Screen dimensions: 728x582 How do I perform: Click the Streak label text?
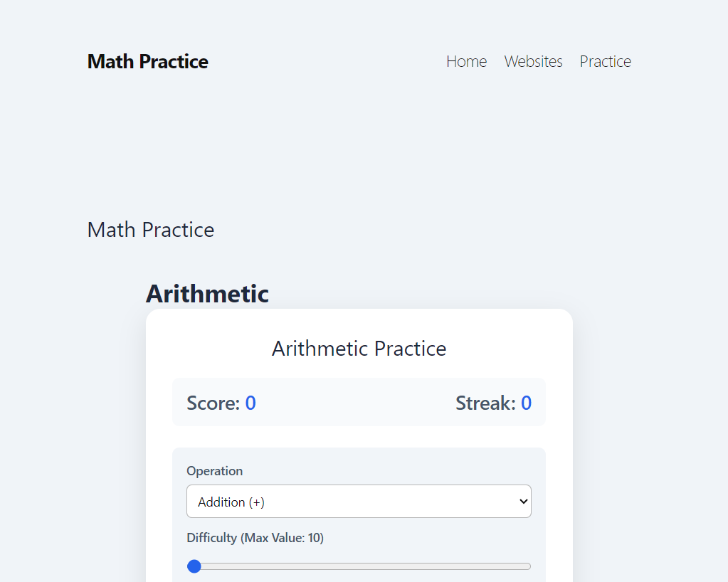click(x=485, y=403)
